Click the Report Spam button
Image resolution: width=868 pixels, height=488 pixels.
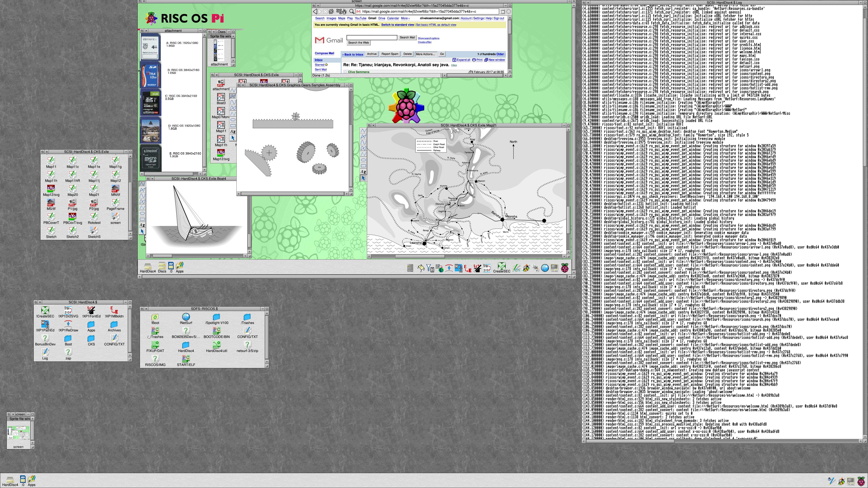click(x=390, y=54)
